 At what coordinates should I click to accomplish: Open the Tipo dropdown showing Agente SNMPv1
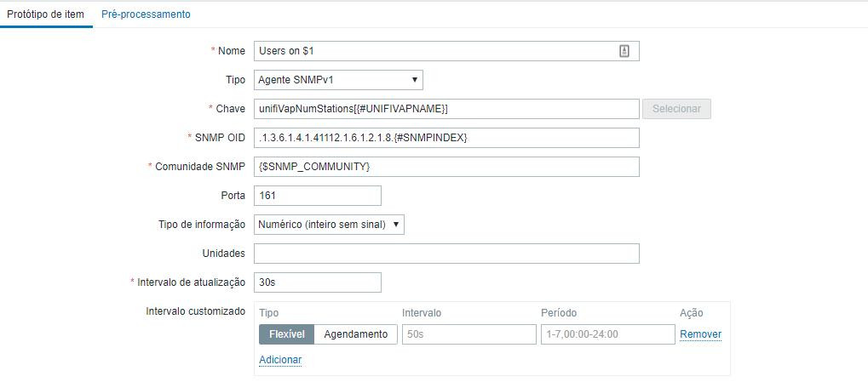point(338,80)
